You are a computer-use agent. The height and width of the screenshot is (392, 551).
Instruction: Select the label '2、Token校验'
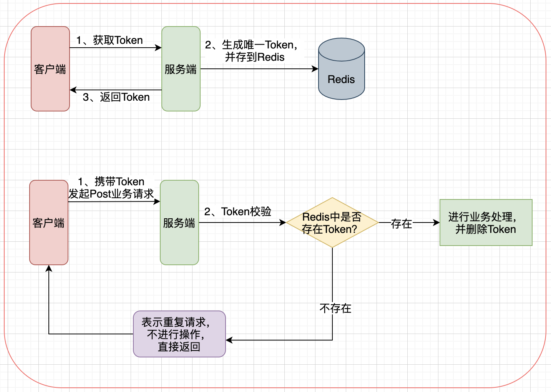point(238,212)
